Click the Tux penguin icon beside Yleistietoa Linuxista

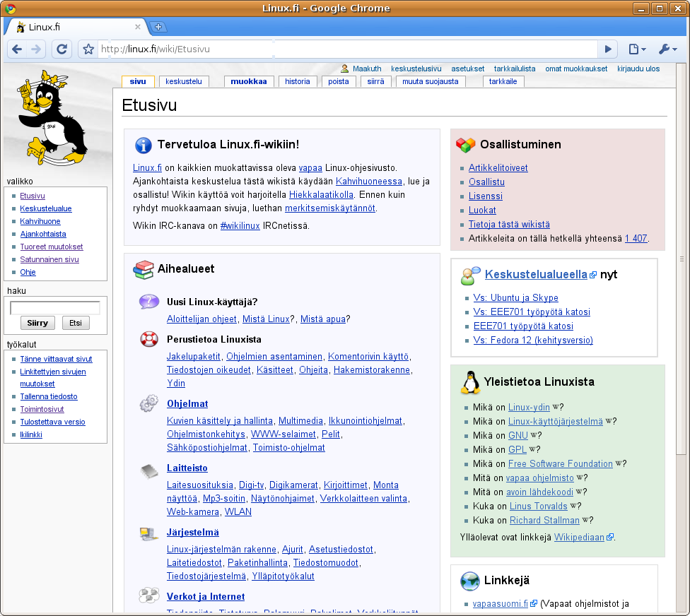point(469,382)
